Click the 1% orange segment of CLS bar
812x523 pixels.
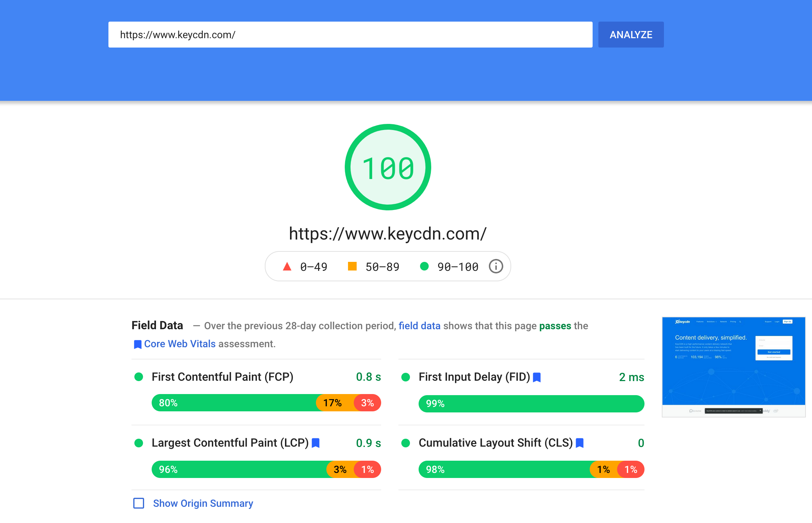click(603, 469)
